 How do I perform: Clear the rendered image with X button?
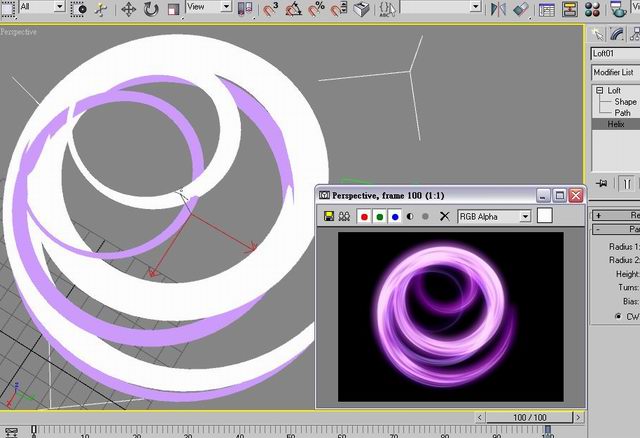click(444, 216)
